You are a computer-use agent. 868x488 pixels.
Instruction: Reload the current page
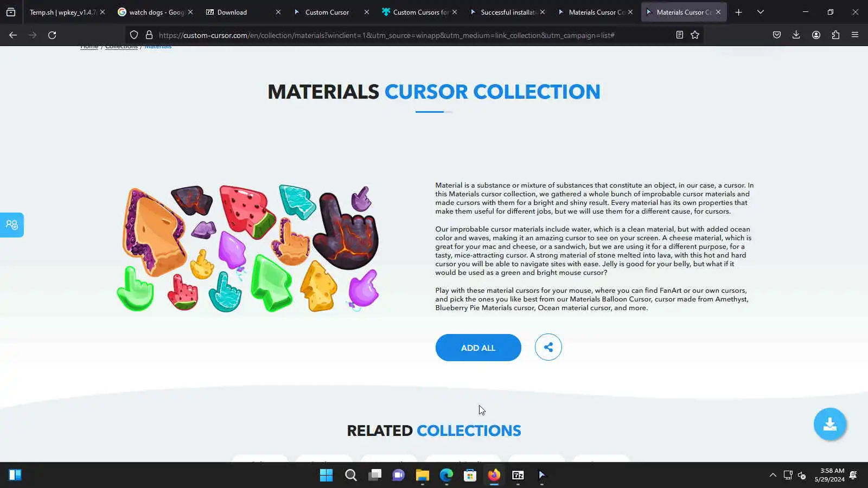(x=52, y=35)
